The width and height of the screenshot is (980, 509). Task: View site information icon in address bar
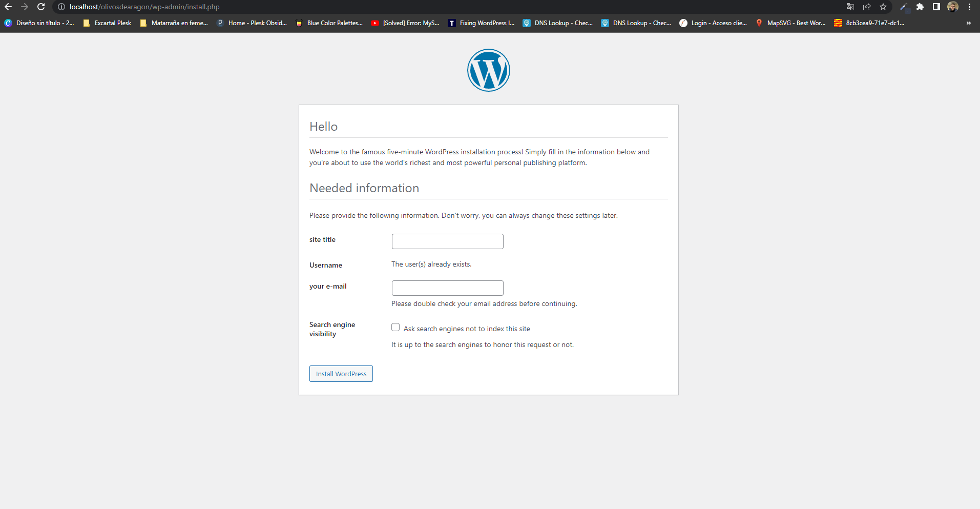61,7
